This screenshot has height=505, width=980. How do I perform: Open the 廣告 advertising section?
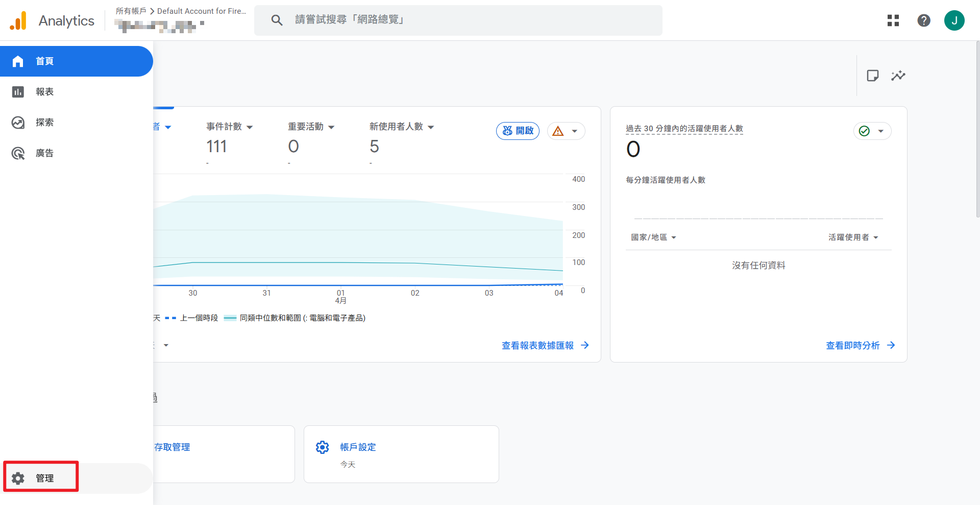17,153
